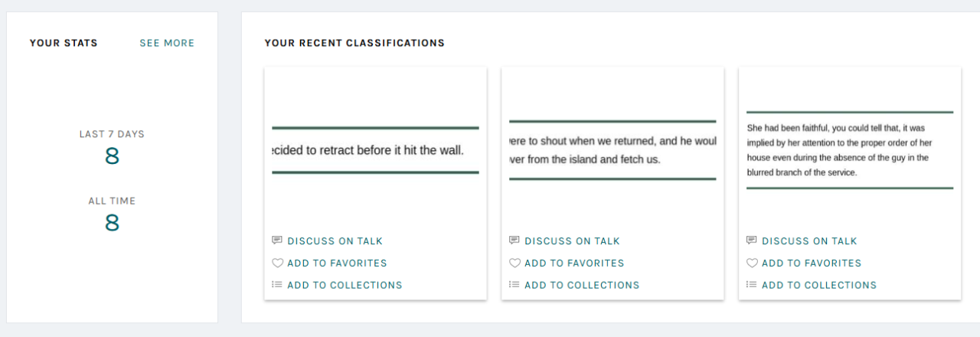Click the list icon on the middle card
Viewport: 980px width, 337px height.
(514, 285)
